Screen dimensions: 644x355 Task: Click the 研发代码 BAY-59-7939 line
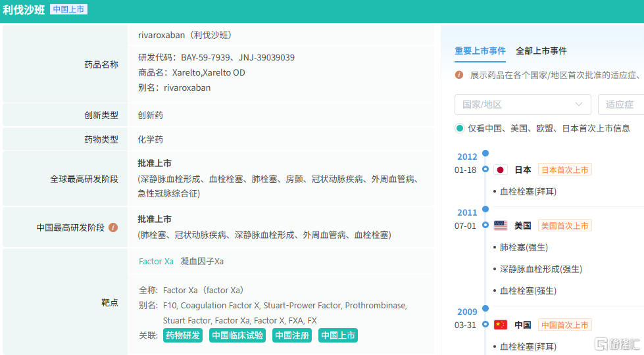[216, 57]
